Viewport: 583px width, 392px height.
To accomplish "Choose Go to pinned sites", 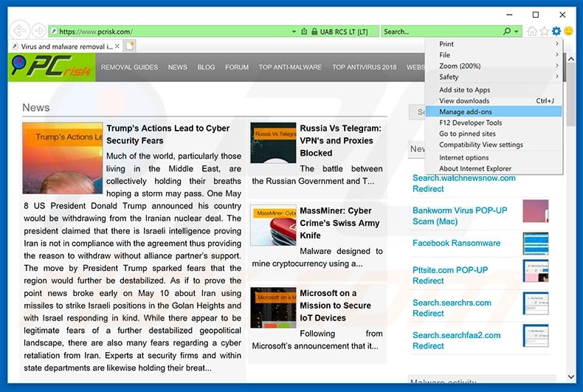I will click(494, 134).
